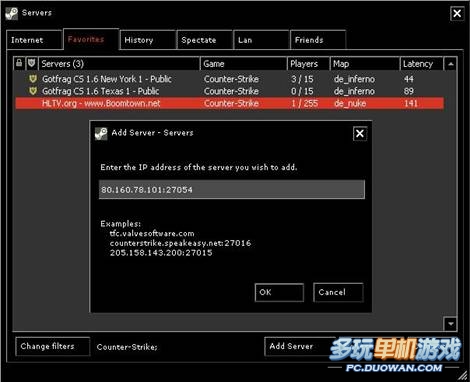
Task: Click the de_nuke map cell
Action: click(350, 103)
